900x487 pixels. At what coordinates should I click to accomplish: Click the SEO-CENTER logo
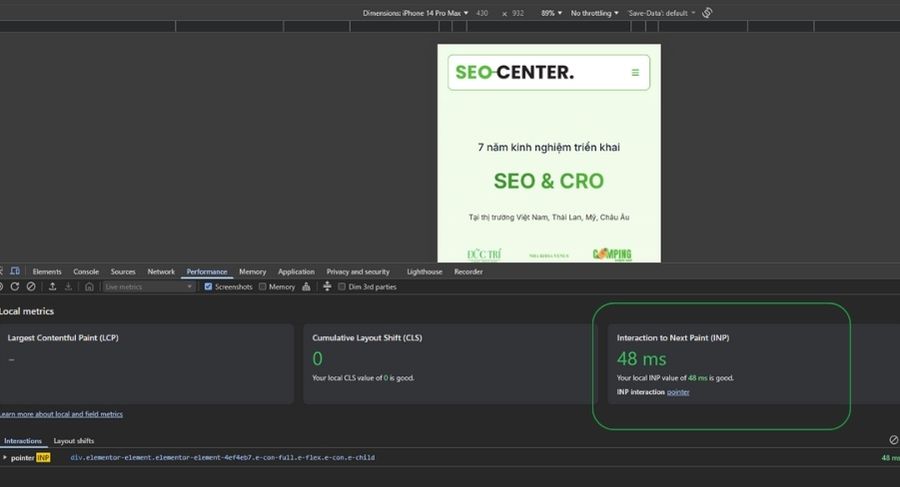click(x=514, y=72)
